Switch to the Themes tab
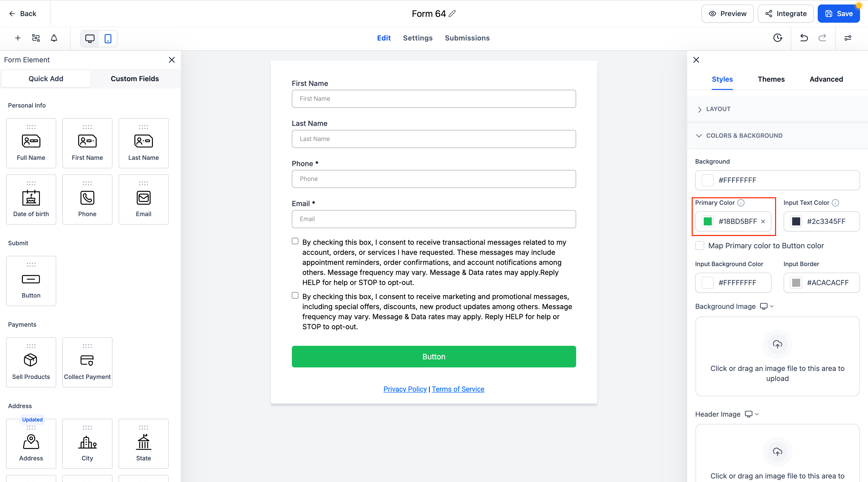This screenshot has width=868, height=482. (771, 79)
